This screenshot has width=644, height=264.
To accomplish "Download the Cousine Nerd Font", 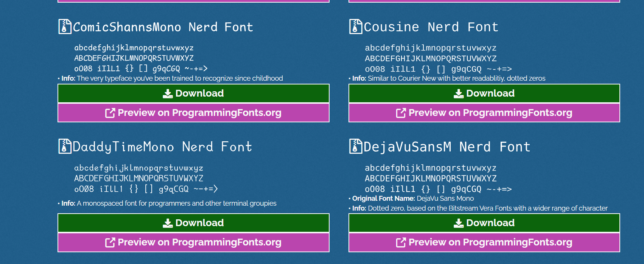I will click(484, 93).
